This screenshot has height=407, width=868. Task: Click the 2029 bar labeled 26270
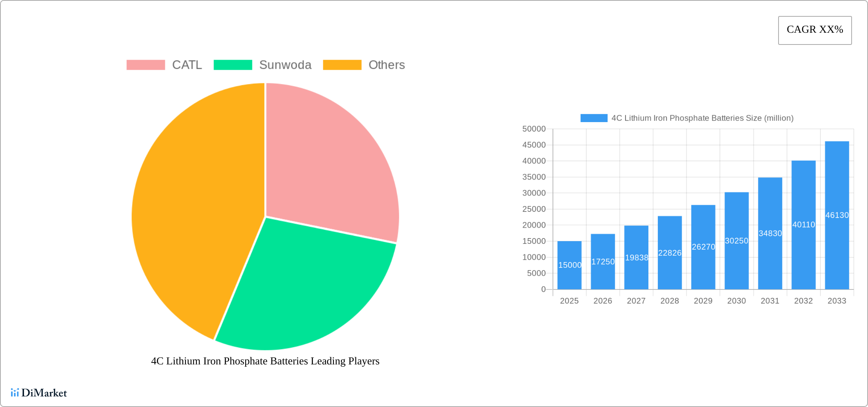tap(703, 247)
